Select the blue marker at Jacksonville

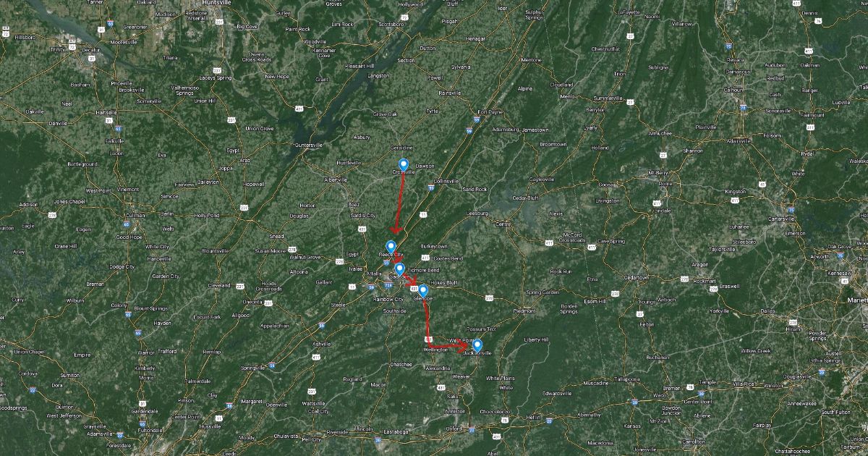[x=477, y=346]
